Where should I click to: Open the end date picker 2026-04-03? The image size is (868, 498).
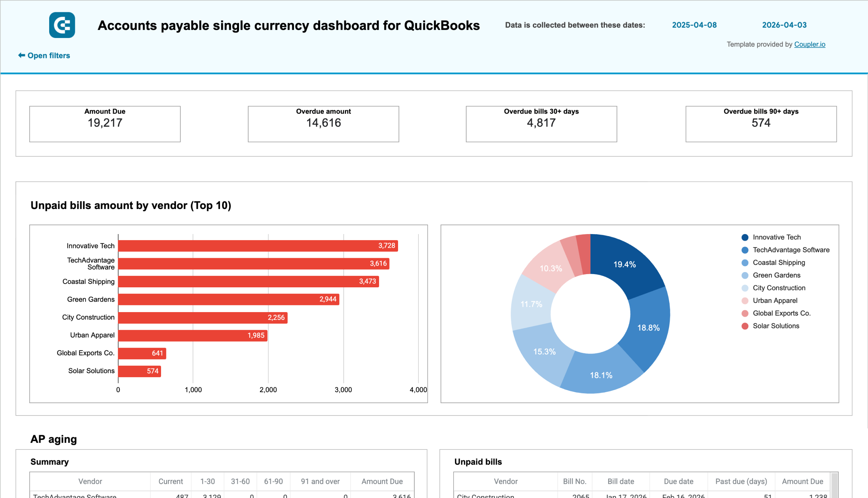pos(785,25)
